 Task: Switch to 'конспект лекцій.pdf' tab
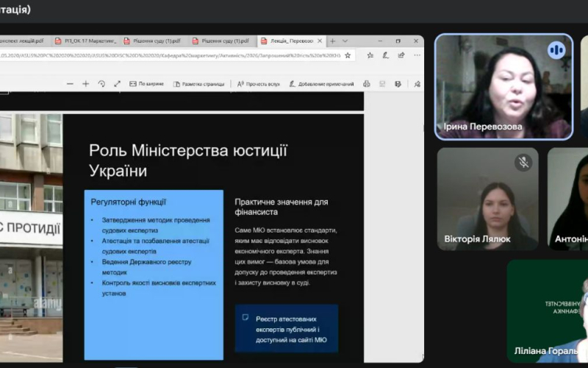(23, 41)
